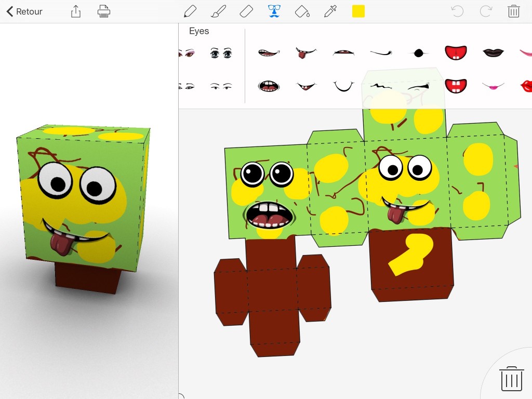Open the share/export icon
The height and width of the screenshot is (399, 532).
point(76,11)
